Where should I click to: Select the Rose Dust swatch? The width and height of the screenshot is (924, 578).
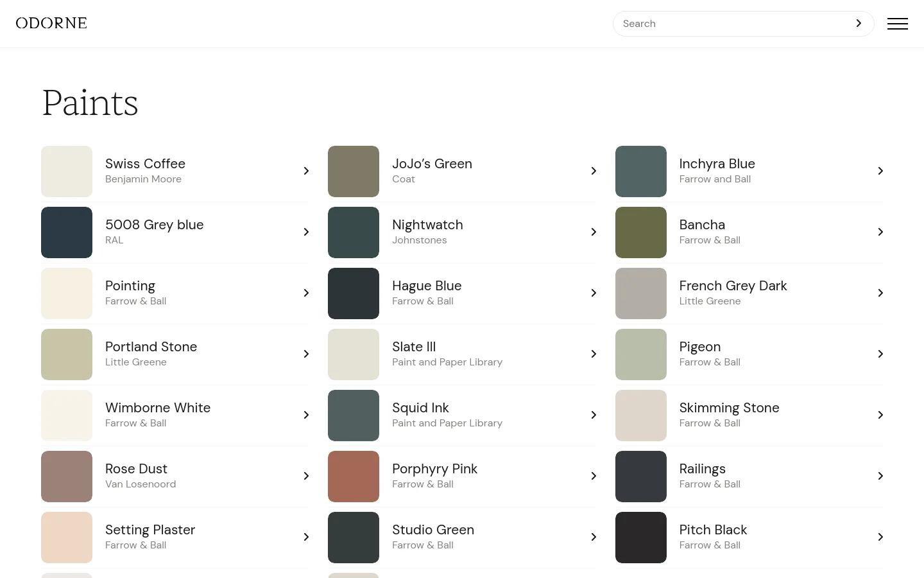(x=67, y=477)
